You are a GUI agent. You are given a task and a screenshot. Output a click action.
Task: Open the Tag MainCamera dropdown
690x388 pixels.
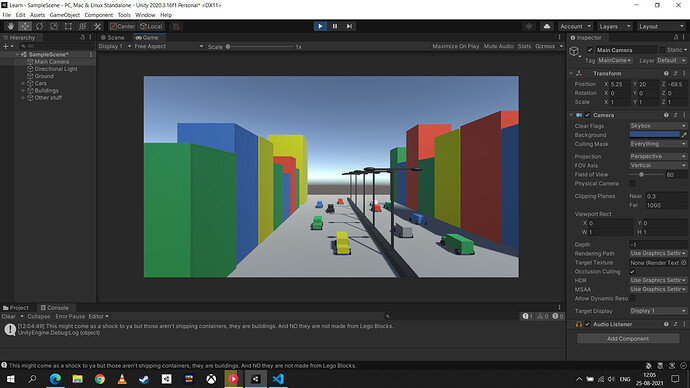[x=615, y=61]
